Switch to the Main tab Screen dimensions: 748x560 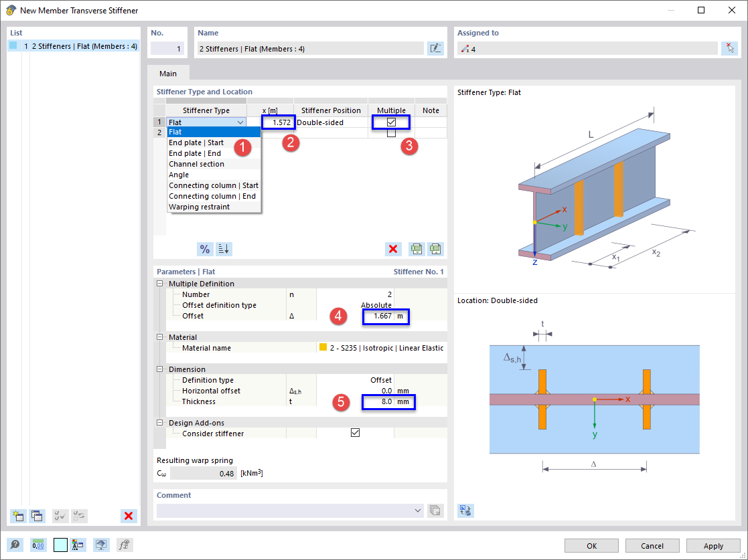tap(167, 73)
